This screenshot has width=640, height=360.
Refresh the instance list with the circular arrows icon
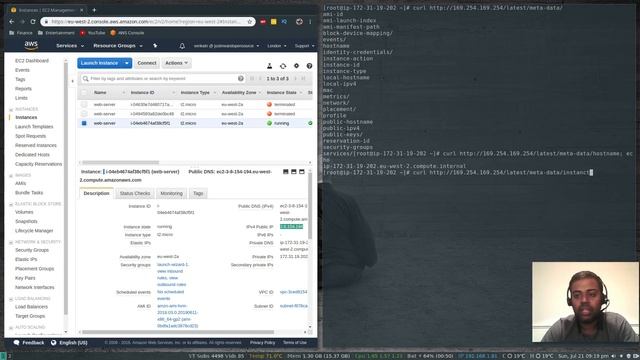(x=283, y=66)
